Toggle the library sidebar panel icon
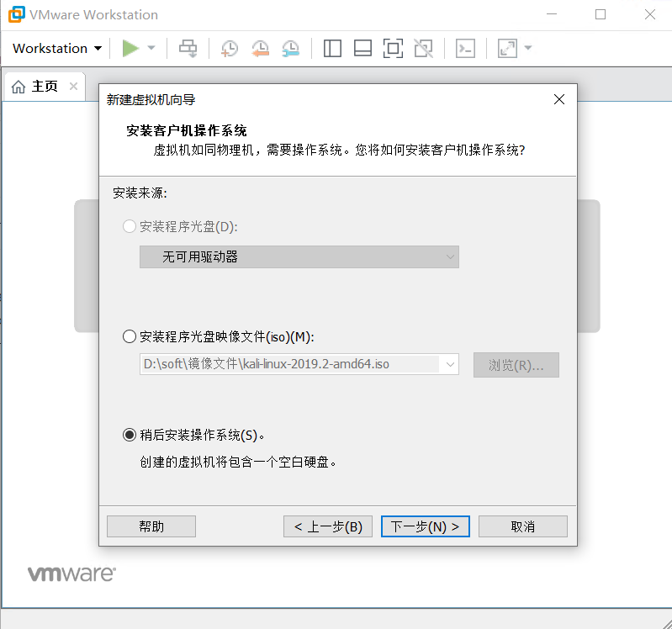The image size is (672, 629). 332,49
